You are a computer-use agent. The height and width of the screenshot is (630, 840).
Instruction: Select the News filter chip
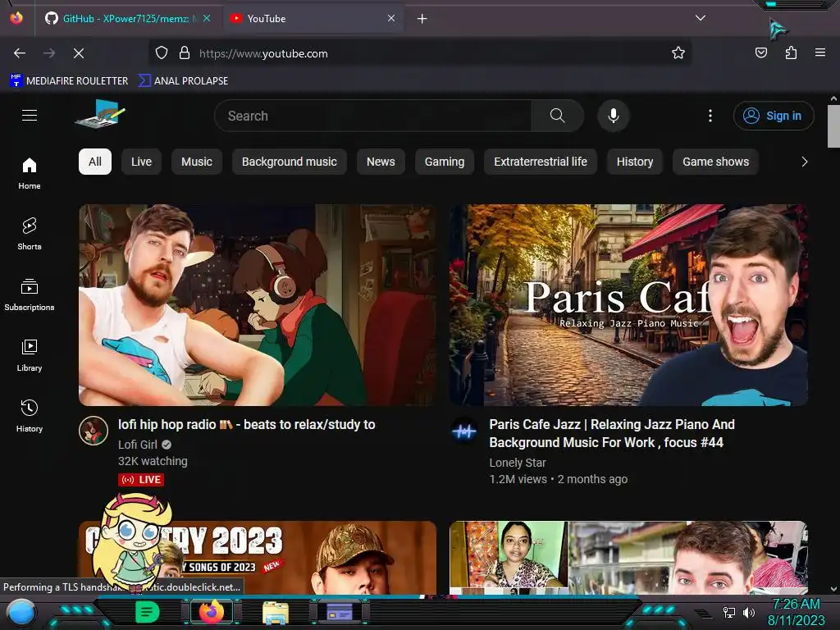tap(381, 162)
